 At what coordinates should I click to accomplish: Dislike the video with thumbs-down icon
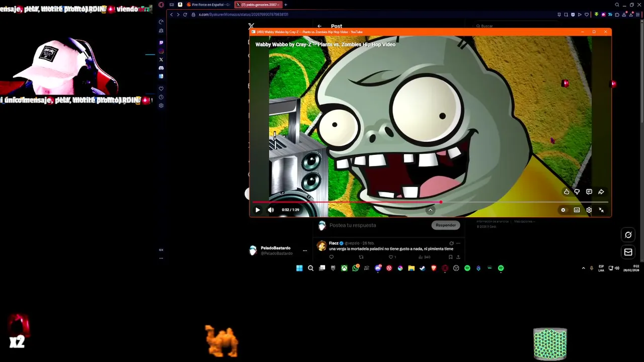pyautogui.click(x=577, y=192)
